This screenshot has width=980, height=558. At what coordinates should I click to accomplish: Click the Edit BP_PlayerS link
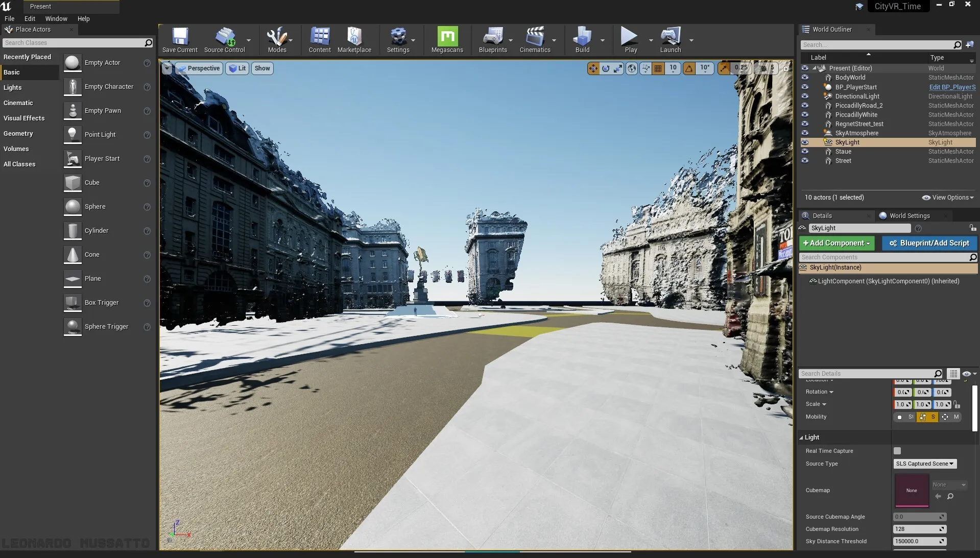click(x=952, y=87)
